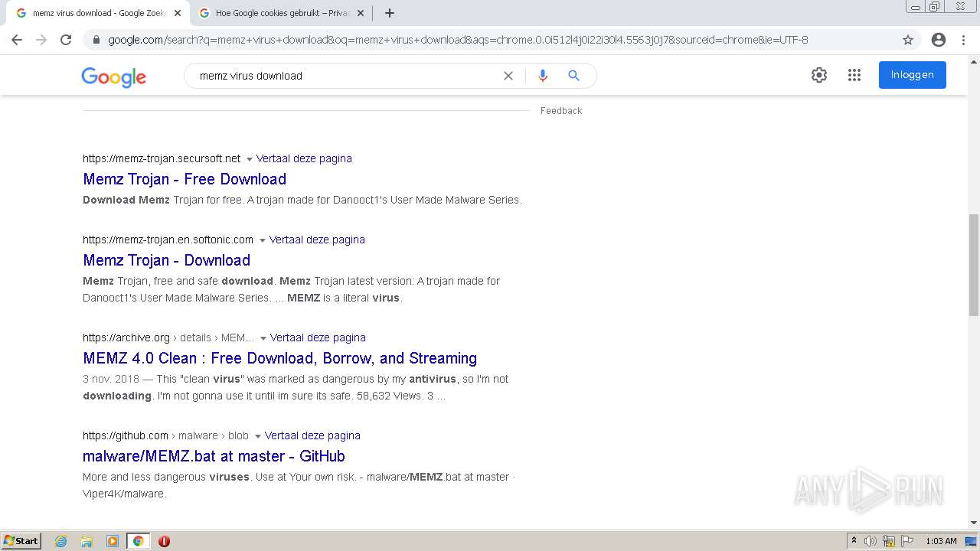Reload the current page
The height and width of the screenshot is (551, 980).
[x=66, y=40]
